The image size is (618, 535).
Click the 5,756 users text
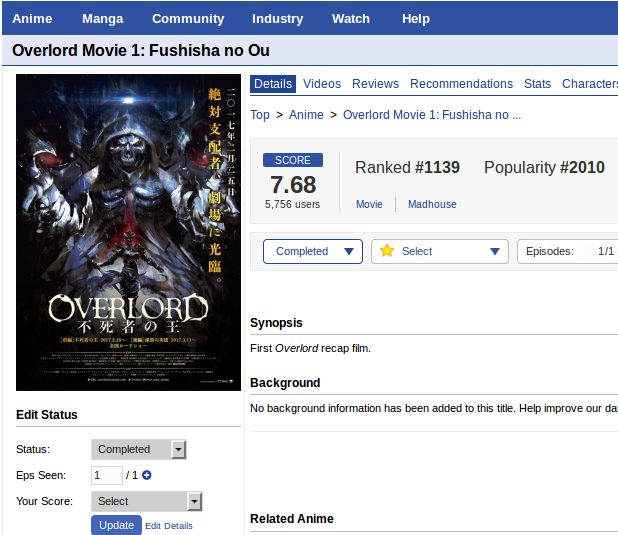[292, 204]
